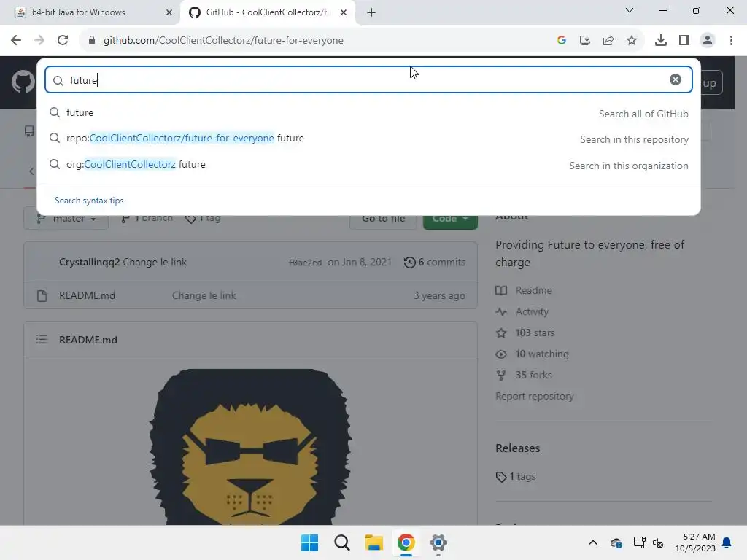Screen dimensions: 747x560
Task: Show hidden system tray icons
Action: pos(592,542)
